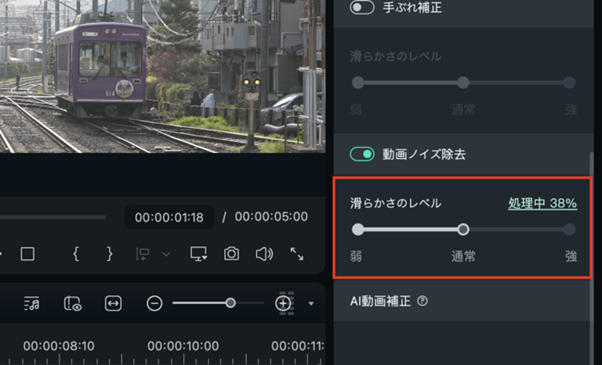This screenshot has height=365, width=602.
Task: Click the playback progress bar above controls
Action: tap(53, 217)
